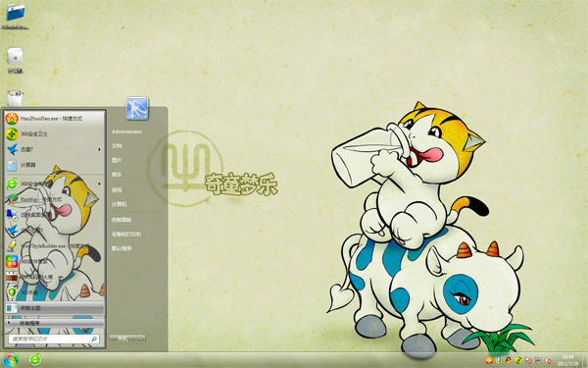Launch 360杀毒 green shield entry
Image resolution: width=588 pixels, height=368 pixels.
point(54,292)
